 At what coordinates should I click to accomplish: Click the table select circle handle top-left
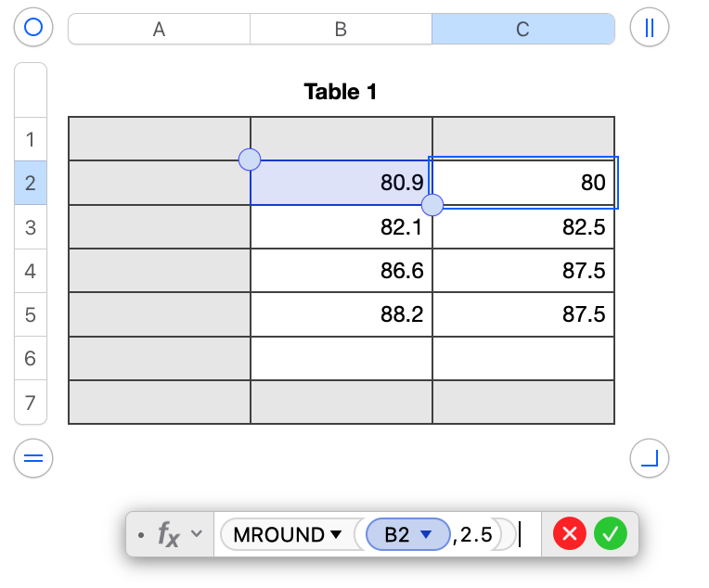(x=33, y=28)
